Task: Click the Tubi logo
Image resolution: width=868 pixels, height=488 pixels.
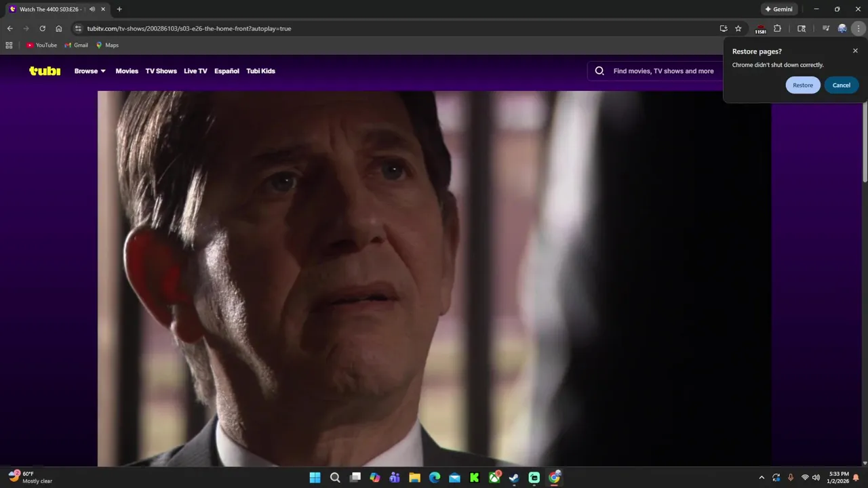Action: click(x=45, y=70)
